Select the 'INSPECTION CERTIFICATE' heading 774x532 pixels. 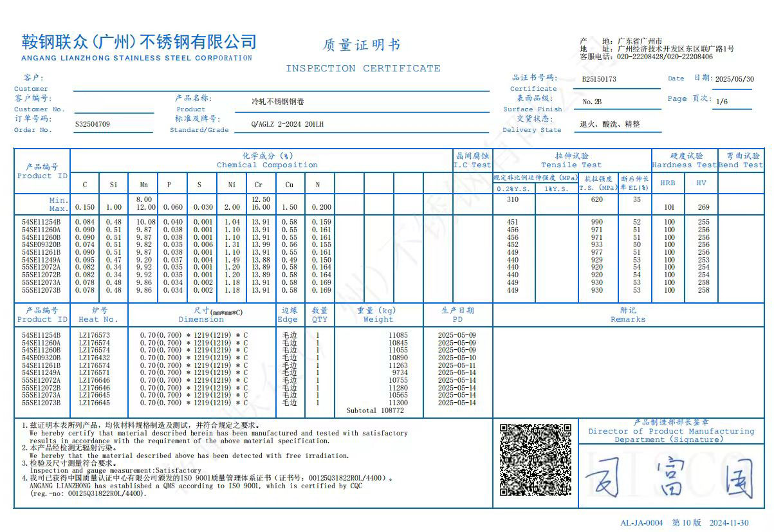click(x=363, y=68)
